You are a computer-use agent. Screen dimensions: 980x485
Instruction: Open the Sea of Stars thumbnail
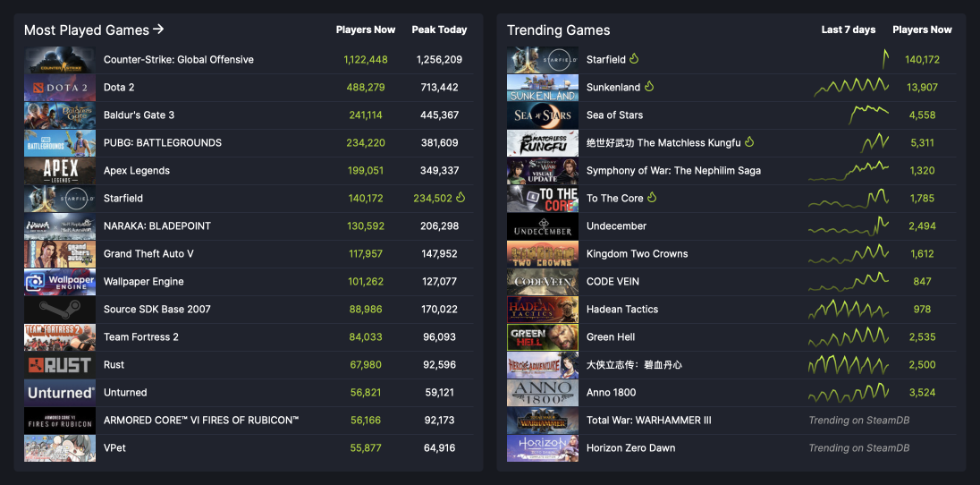(543, 115)
